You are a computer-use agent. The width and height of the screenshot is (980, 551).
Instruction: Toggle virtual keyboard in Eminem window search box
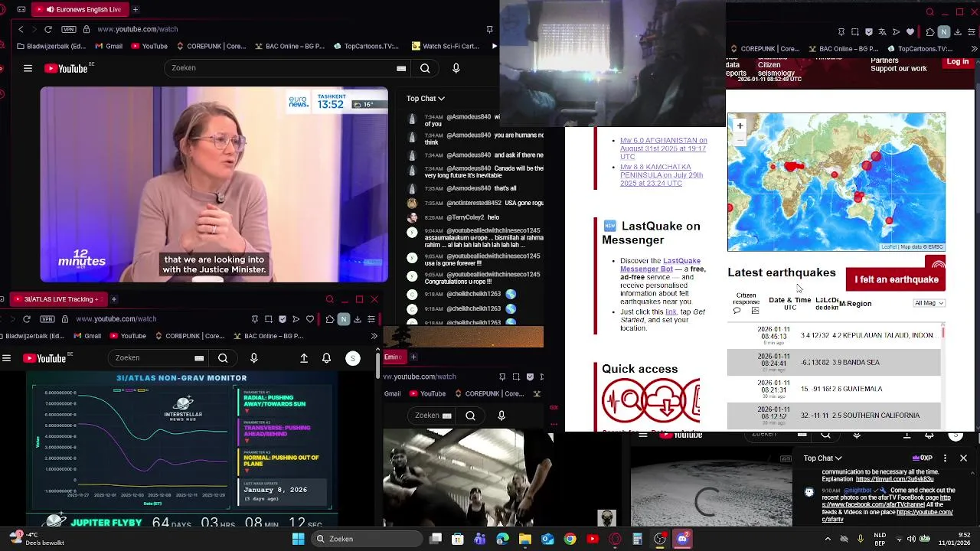[x=447, y=416]
